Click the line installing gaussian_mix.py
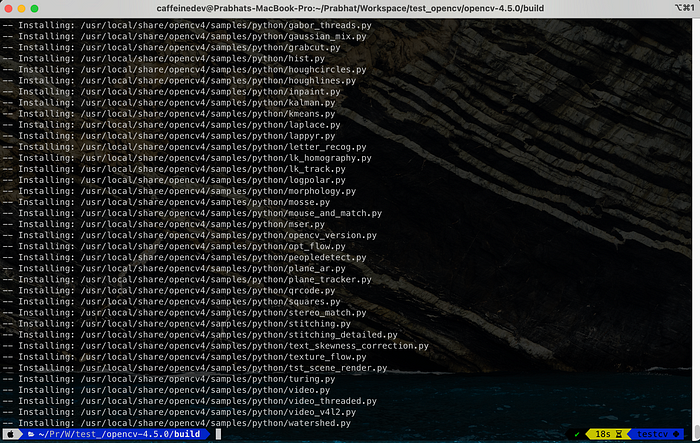This screenshot has width=700, height=443. pyautogui.click(x=184, y=37)
